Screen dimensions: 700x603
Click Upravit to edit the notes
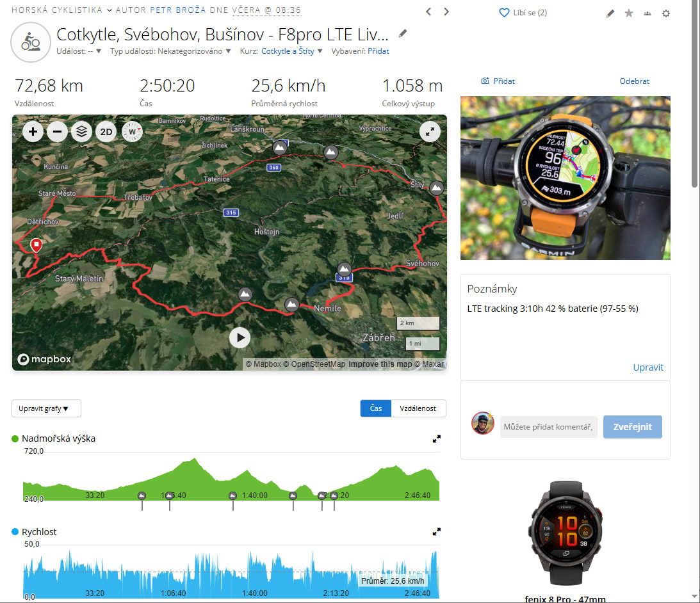[647, 367]
